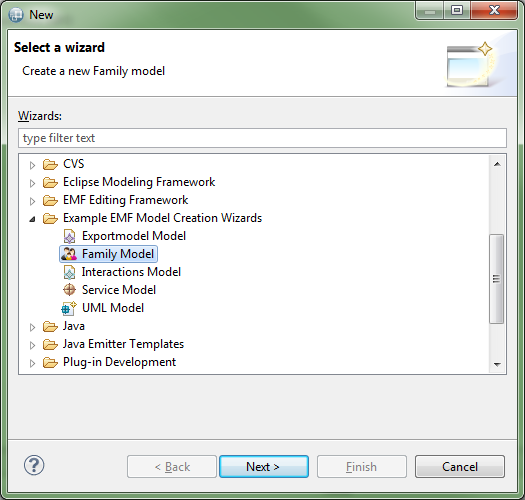Viewport: 525px width, 500px height.
Task: Click the Plug-in Development folder icon
Action: [x=50, y=362]
